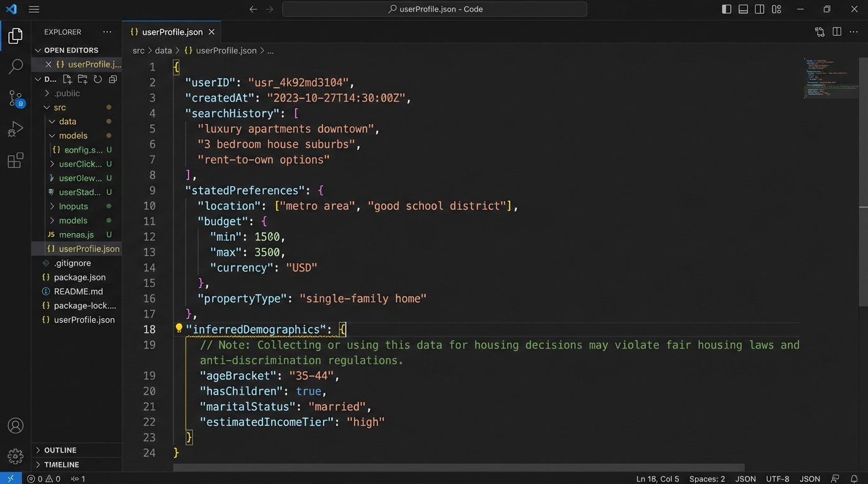This screenshot has height=484, width=868.
Task: Open the Run and Debug view
Action: click(16, 129)
